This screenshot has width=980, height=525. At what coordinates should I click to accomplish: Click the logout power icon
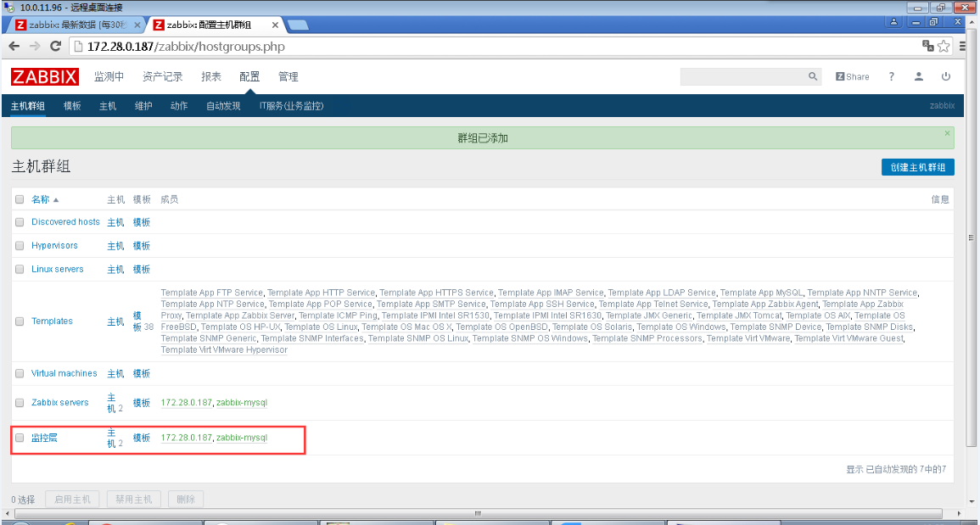(x=945, y=76)
